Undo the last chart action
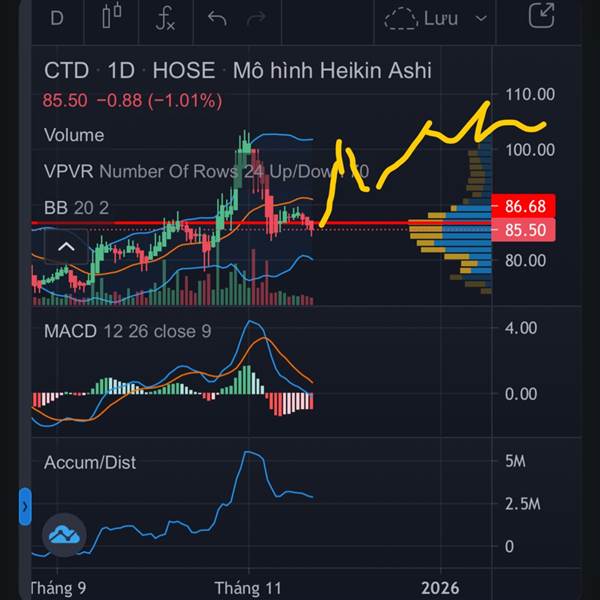 [x=217, y=18]
